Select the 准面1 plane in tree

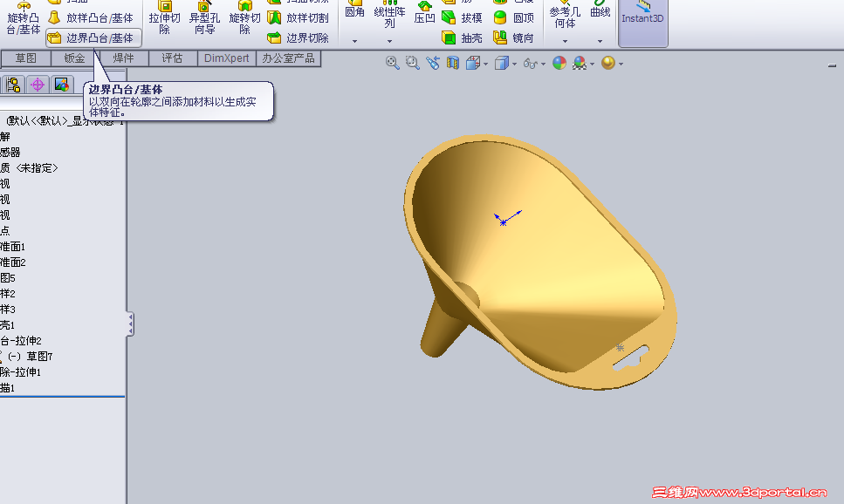coord(13,247)
